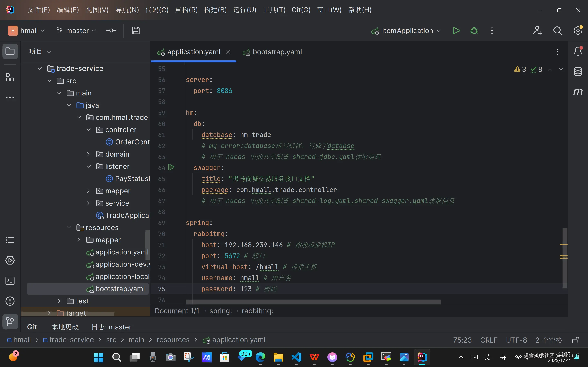Run ItemApplication with the green play button
Image resolution: width=588 pixels, height=367 pixels.
[456, 31]
